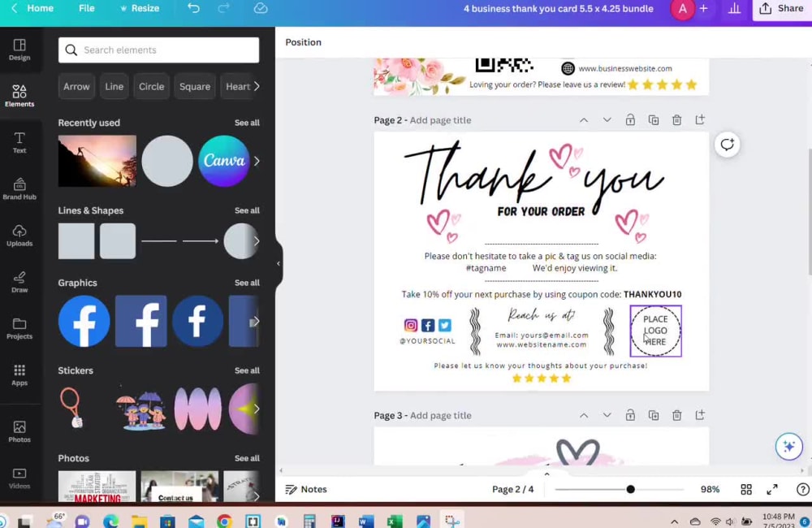Add a comment via speech bubble icon
This screenshot has height=528, width=812.
727,145
